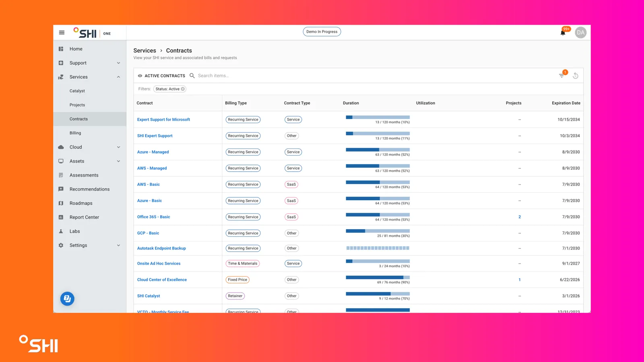This screenshot has height=362, width=644.
Task: Open the notifications bell
Action: pyautogui.click(x=563, y=33)
